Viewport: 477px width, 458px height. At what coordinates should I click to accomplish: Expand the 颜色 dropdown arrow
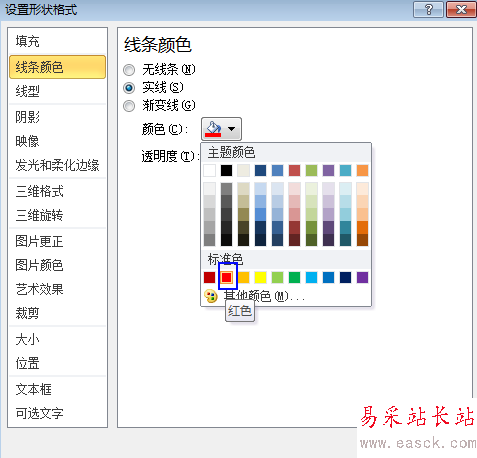tap(231, 129)
